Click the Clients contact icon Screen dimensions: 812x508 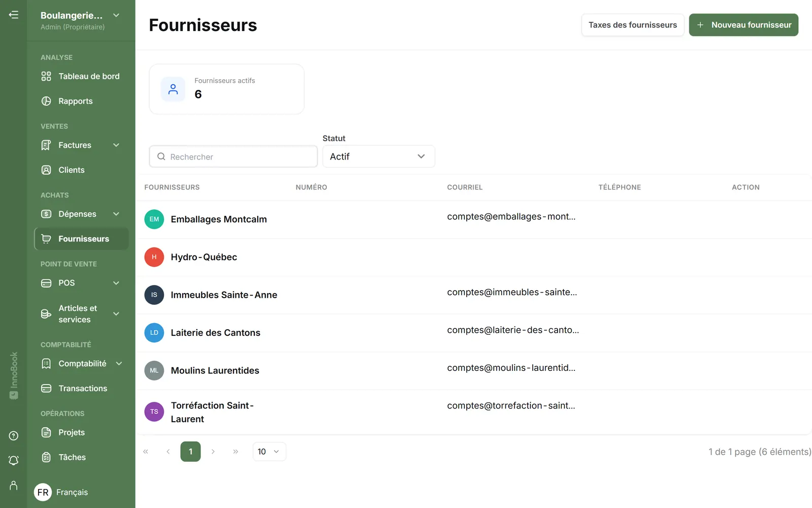point(46,170)
